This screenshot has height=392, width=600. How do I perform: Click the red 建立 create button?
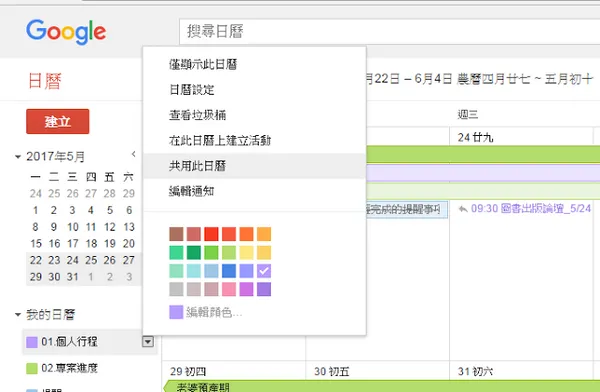click(x=57, y=121)
